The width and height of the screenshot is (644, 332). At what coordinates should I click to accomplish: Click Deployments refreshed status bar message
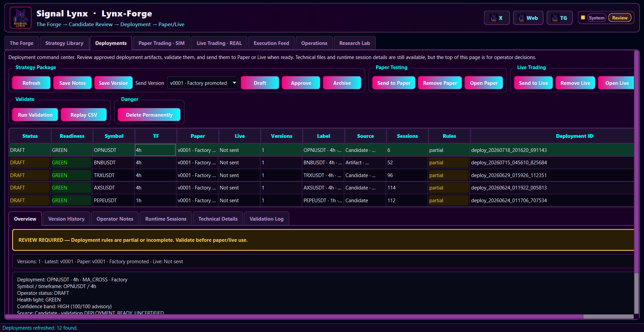40,328
